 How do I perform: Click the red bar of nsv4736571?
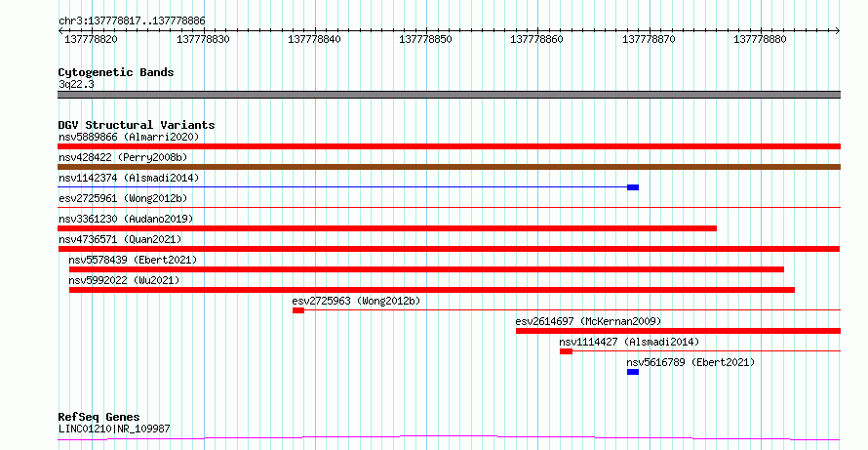[449, 249]
